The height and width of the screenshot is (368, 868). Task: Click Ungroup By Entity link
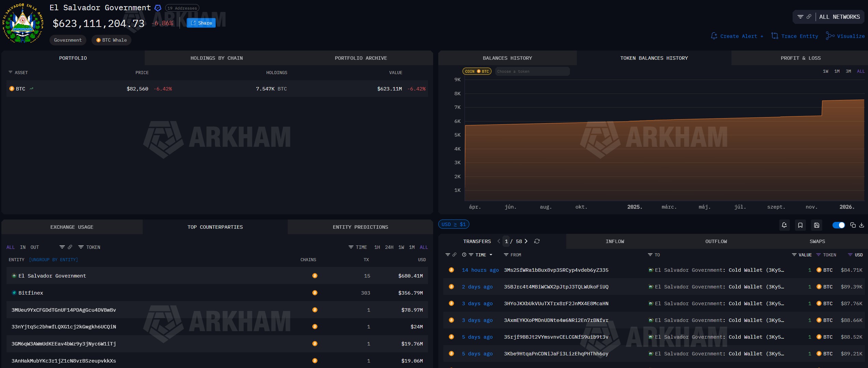(x=53, y=260)
